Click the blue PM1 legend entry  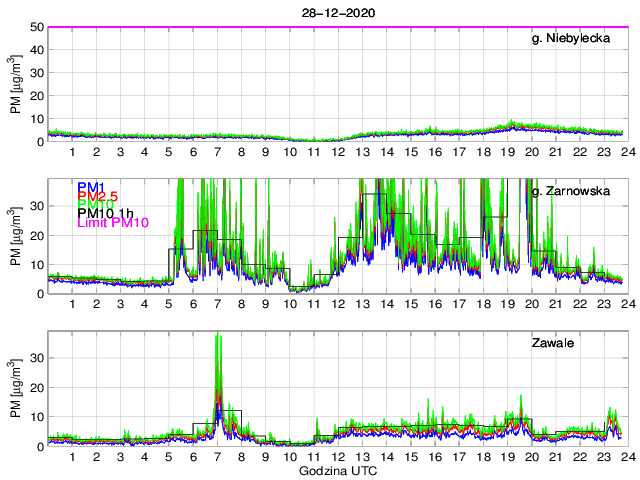pyautogui.click(x=91, y=187)
